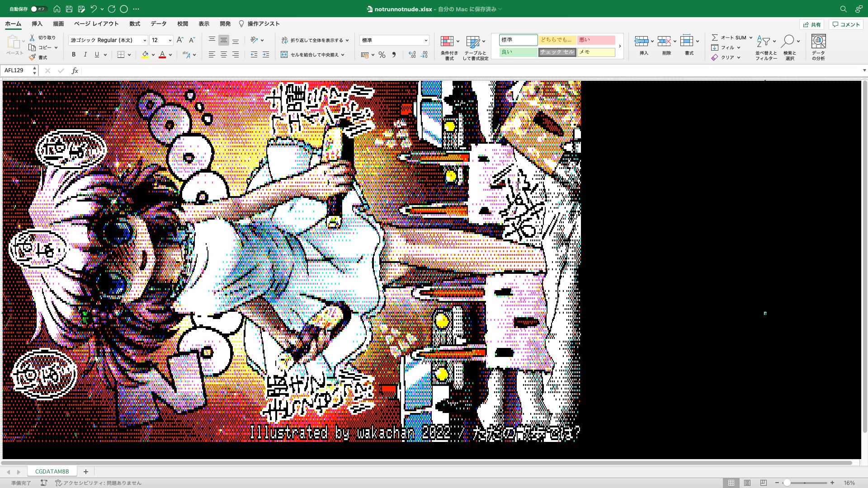This screenshot has height=488, width=868.
Task: Open the 表示 tab
Action: point(204,24)
